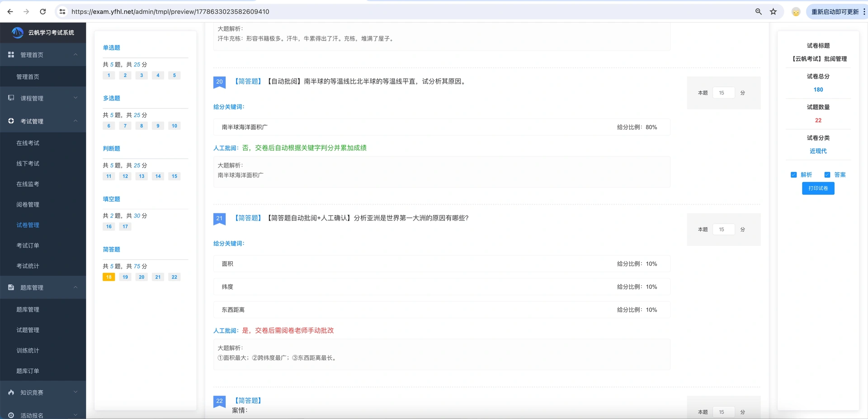Collapse the 考试管理 menu chevron
868x419 pixels.
75,121
